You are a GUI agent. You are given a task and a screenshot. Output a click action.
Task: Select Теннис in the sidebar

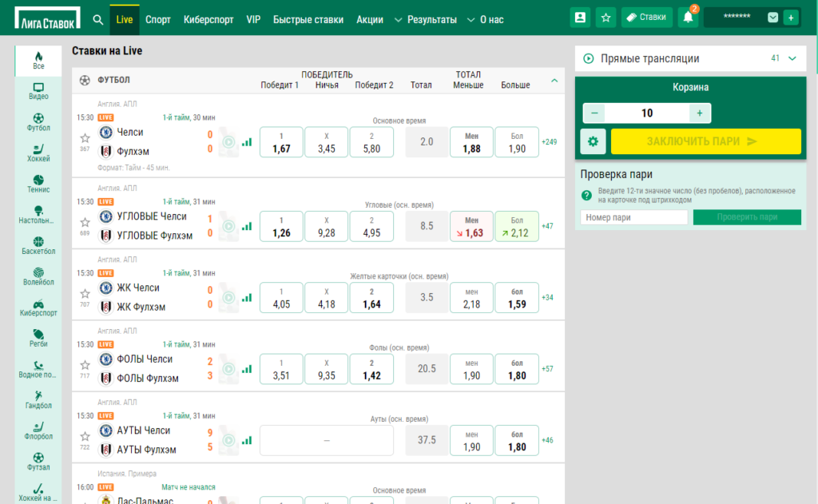click(x=38, y=184)
